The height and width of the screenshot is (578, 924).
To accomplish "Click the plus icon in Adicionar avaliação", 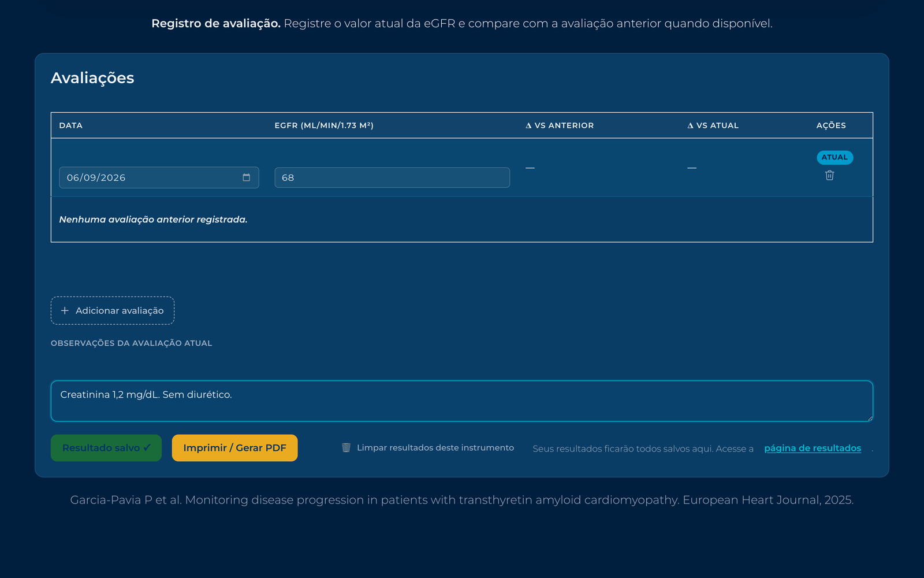I will [65, 310].
